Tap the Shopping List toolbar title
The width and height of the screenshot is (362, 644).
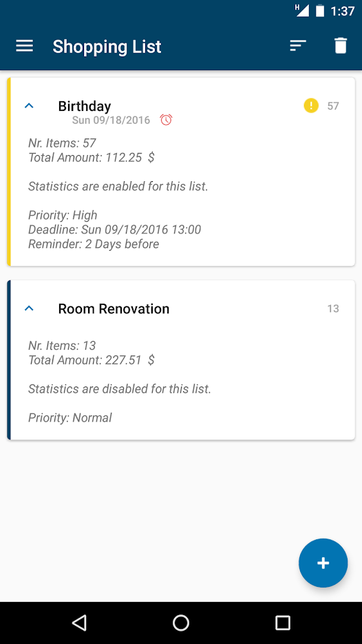(x=107, y=46)
